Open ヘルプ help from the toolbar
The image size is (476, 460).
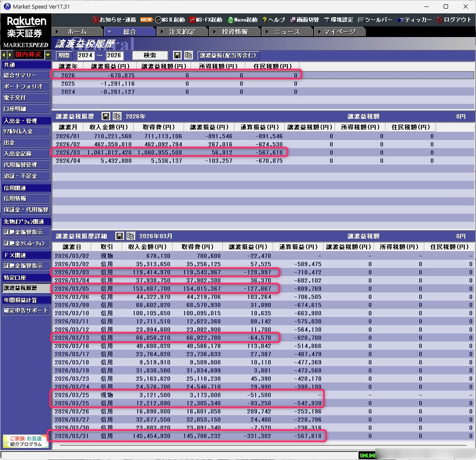pos(274,20)
